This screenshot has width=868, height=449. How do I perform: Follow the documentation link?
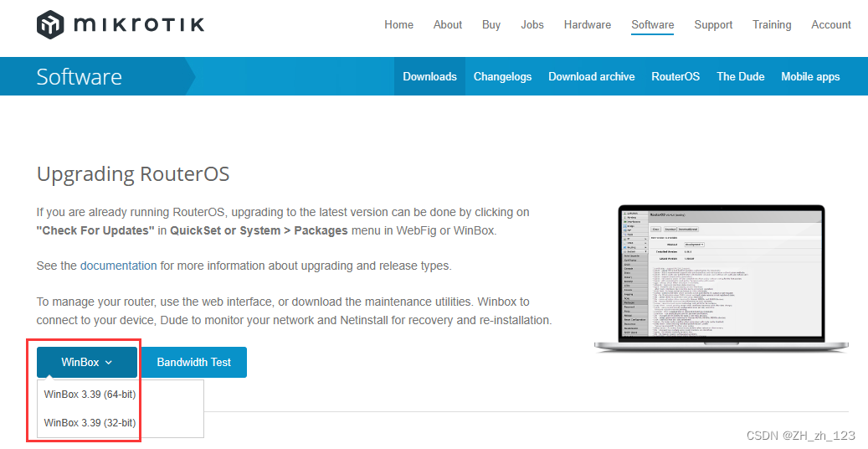[119, 266]
